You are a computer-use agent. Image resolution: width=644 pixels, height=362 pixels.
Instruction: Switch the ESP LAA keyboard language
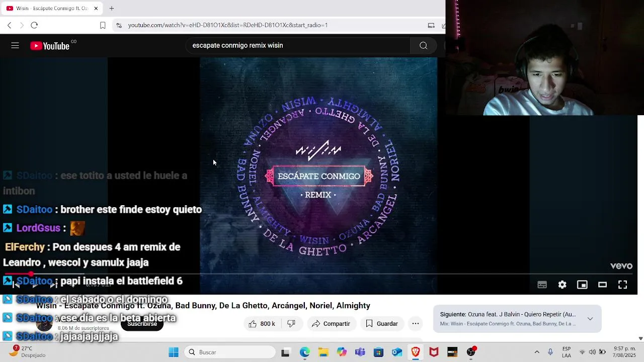click(567, 352)
